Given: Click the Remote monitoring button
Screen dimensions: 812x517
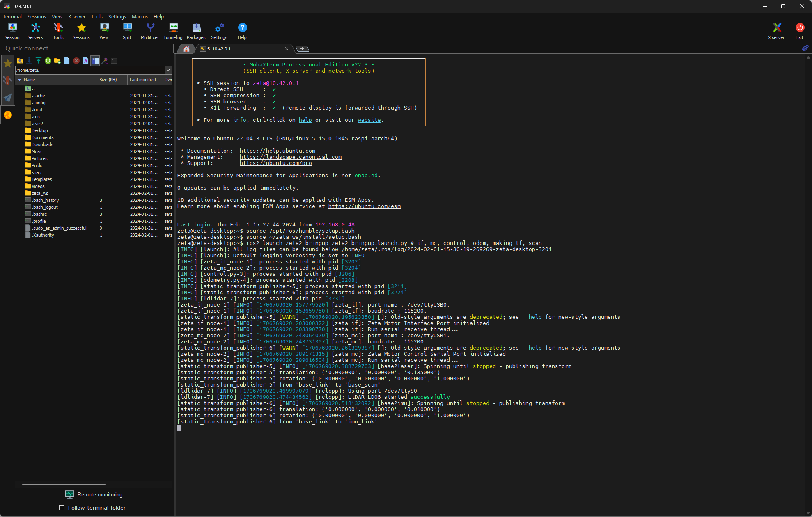Looking at the screenshot, I should 94,494.
